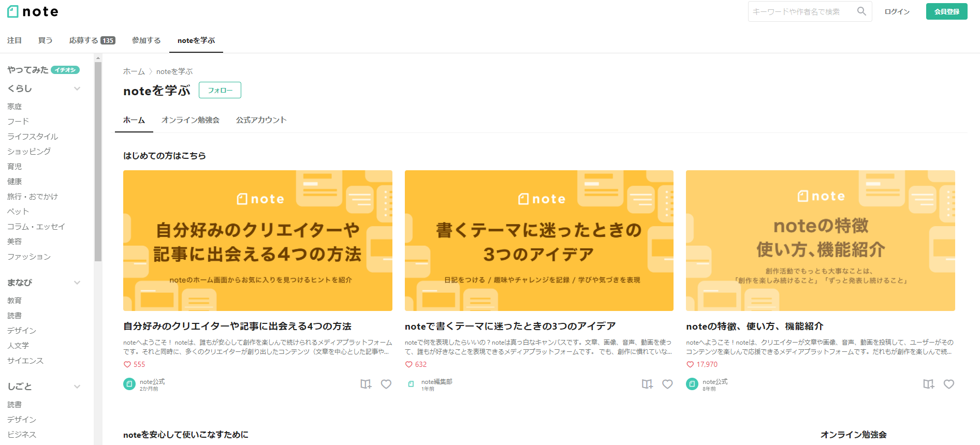Open the note公式 avatar under the first article

point(129,384)
